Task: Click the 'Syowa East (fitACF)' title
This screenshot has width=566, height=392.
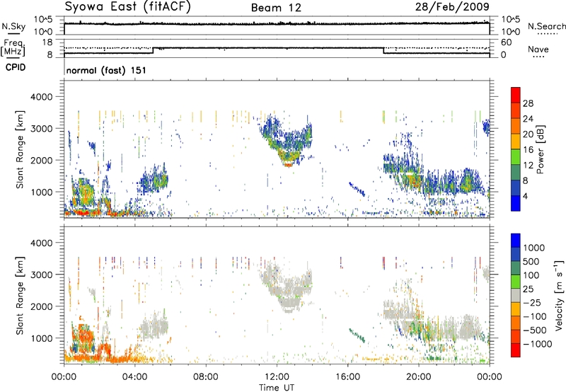Action: click(127, 7)
